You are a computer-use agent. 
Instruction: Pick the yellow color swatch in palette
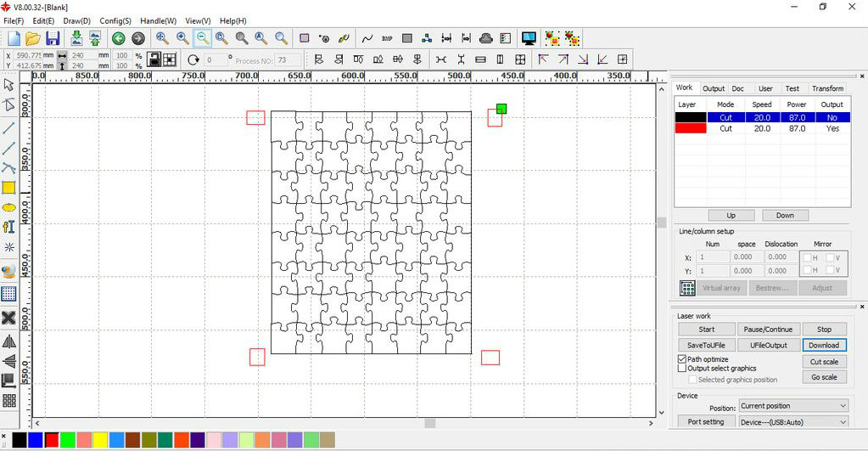coord(100,441)
